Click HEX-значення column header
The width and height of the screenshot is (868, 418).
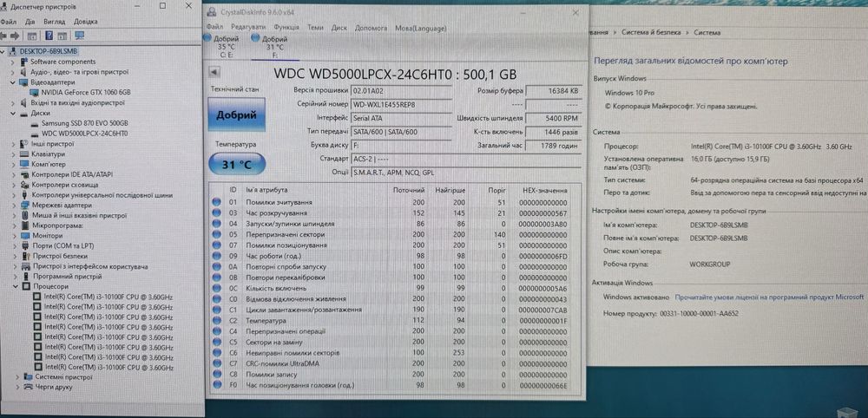coord(545,190)
